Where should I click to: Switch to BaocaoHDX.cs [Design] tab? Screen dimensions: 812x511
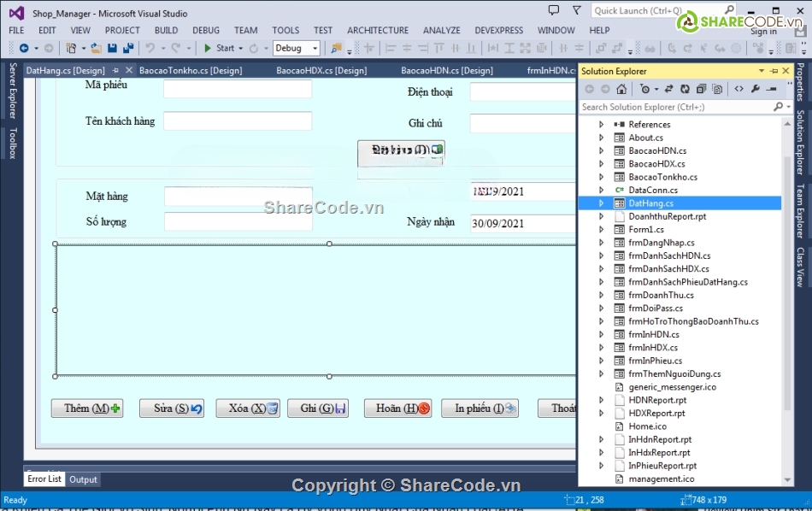pos(321,70)
